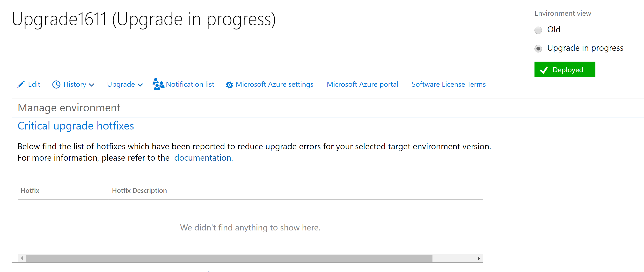Open the Upgrade menu
The width and height of the screenshot is (644, 272).
pyautogui.click(x=121, y=84)
